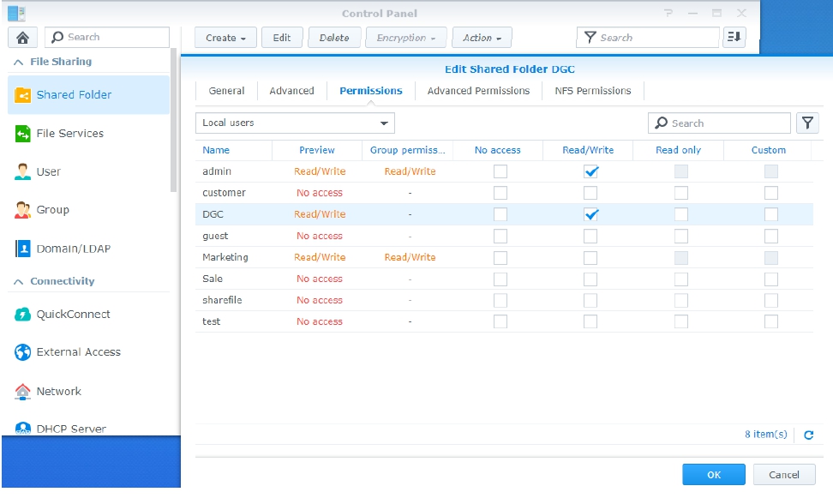Click the permissions user Search field
The height and width of the screenshot is (504, 833).
[719, 123]
